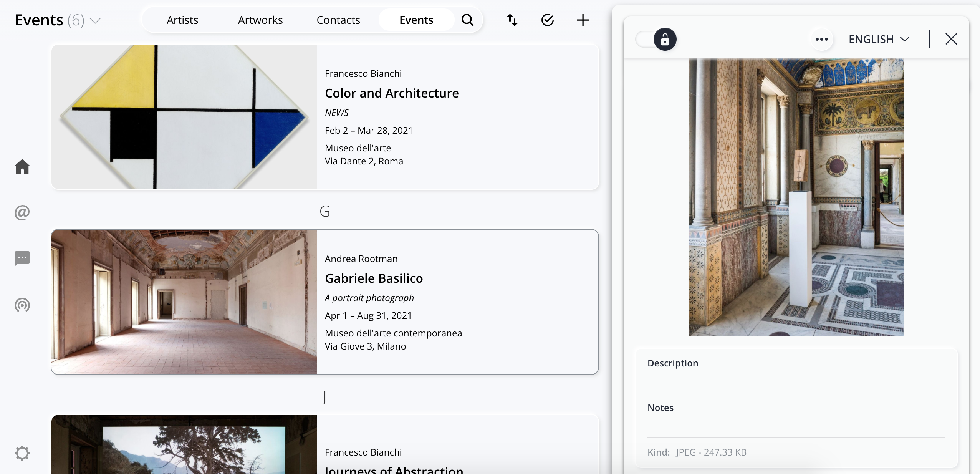Click 'Museo dell'arte contemporanea' venue text
Screen dimensions: 980x474
tap(393, 333)
